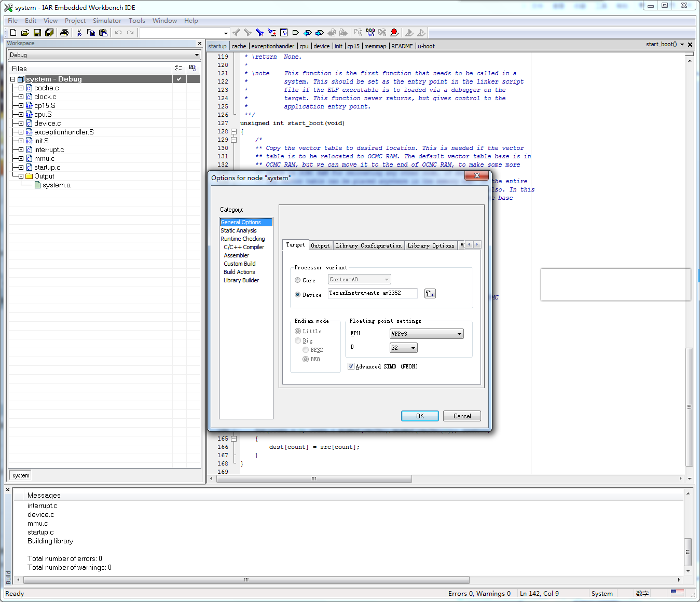
Task: Click the OK button
Action: click(x=420, y=416)
